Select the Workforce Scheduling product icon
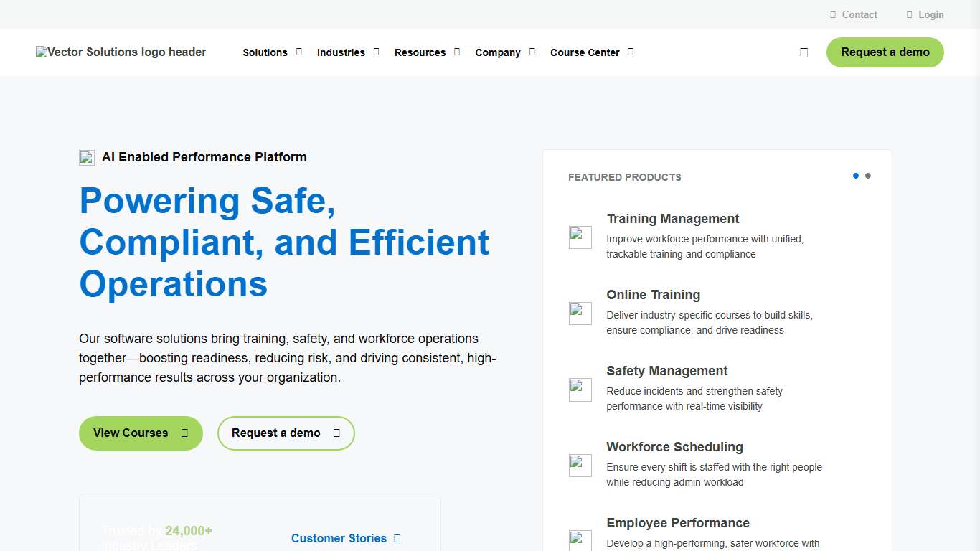The image size is (980, 551). [580, 465]
